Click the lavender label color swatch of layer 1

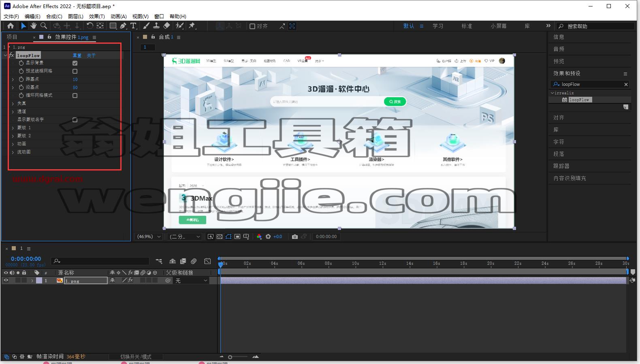(x=39, y=281)
